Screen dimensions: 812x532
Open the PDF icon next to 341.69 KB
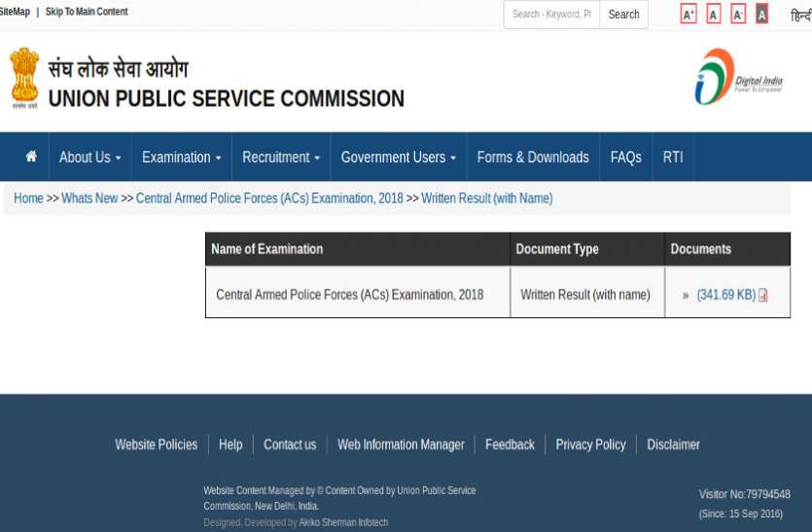(762, 296)
